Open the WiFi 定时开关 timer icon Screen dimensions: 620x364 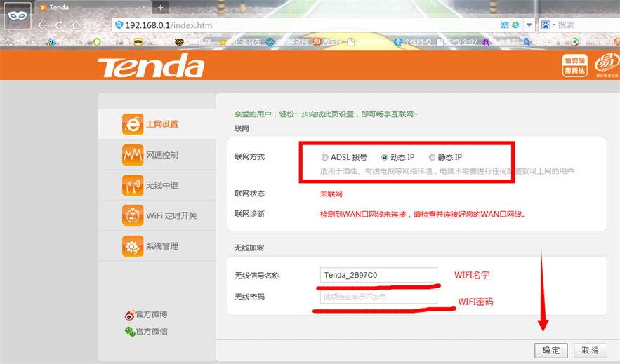coord(133,215)
